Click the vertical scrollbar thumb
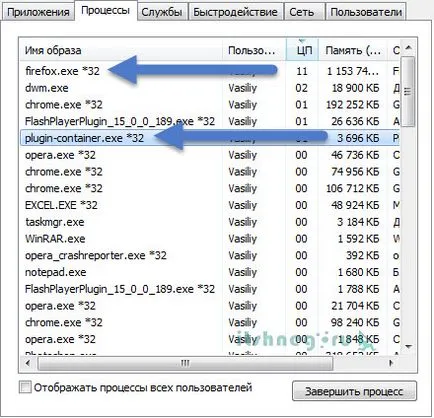This screenshot has height=418, width=434. 409,91
